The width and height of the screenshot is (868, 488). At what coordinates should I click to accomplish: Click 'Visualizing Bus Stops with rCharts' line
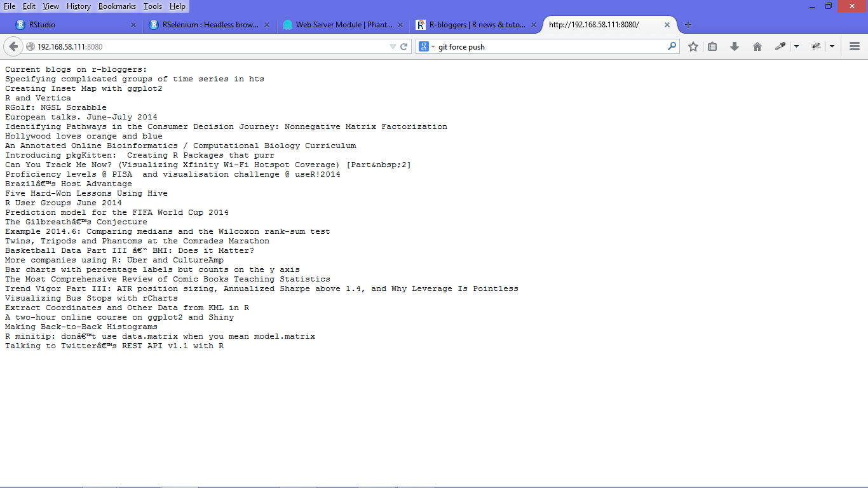point(92,298)
